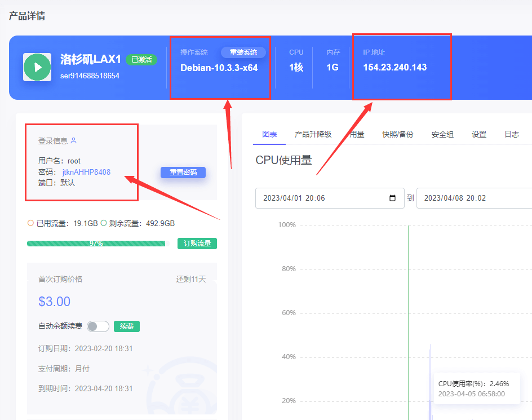Viewport: 532px width, 420px height.
Task: Switch to the 快照/备份 tab
Action: tap(398, 134)
